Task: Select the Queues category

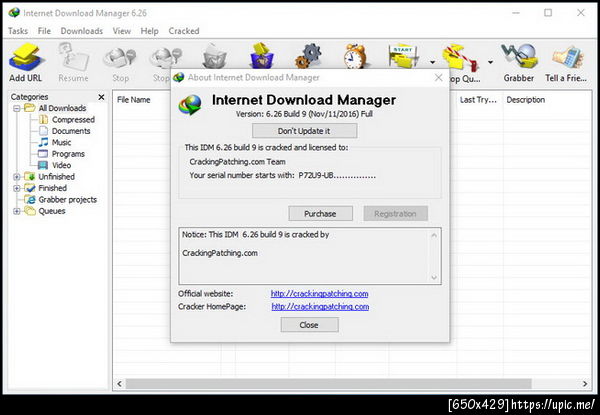Action: click(52, 211)
